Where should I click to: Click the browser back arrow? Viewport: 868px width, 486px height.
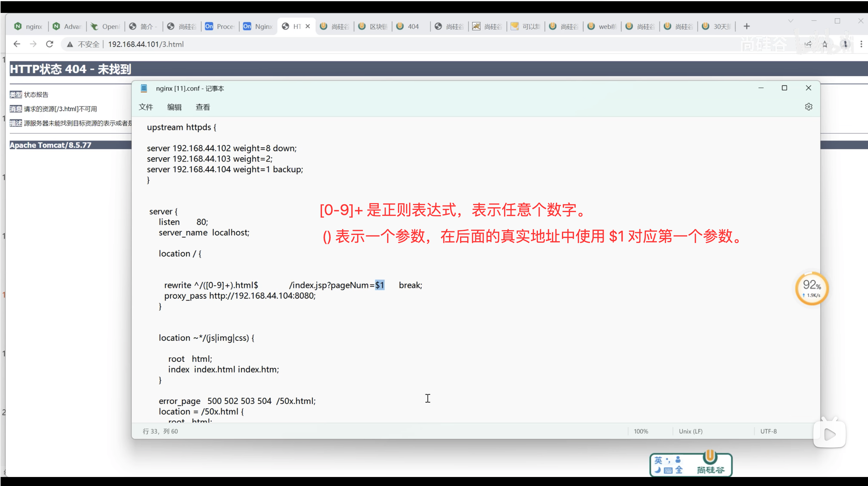pyautogui.click(x=17, y=44)
